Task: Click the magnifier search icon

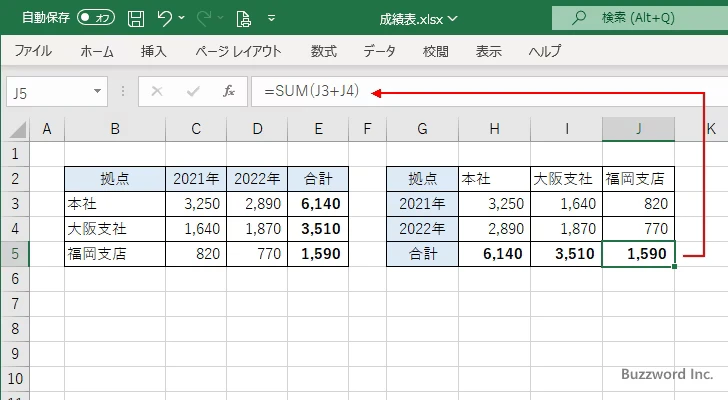Action: click(x=578, y=18)
